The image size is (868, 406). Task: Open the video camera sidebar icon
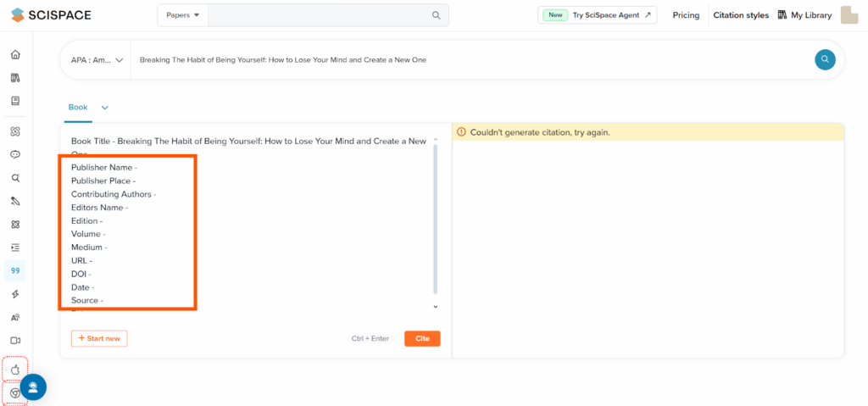pyautogui.click(x=15, y=341)
